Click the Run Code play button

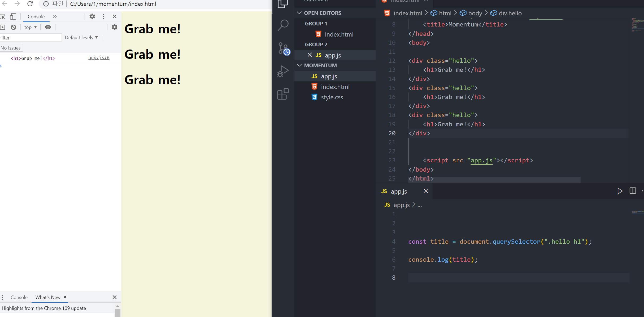coord(620,191)
